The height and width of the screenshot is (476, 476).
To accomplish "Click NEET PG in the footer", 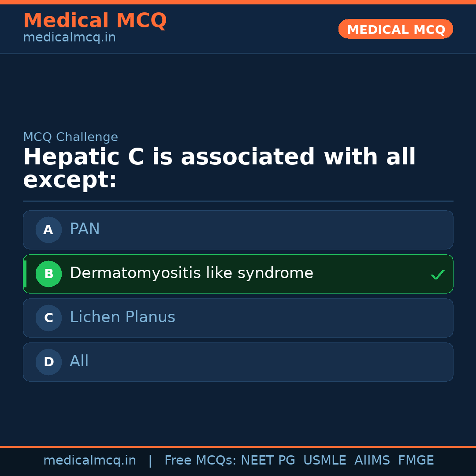I will click(x=268, y=461).
